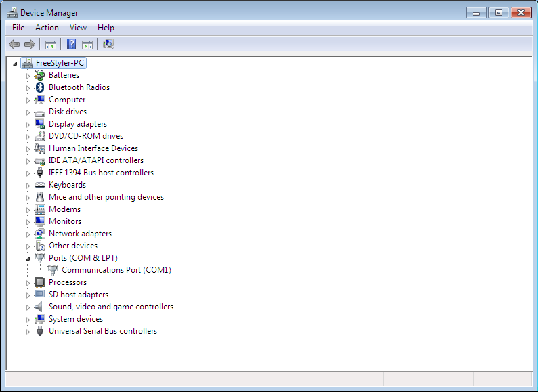
Task: Click Device Manager title bar icon
Action: point(12,13)
